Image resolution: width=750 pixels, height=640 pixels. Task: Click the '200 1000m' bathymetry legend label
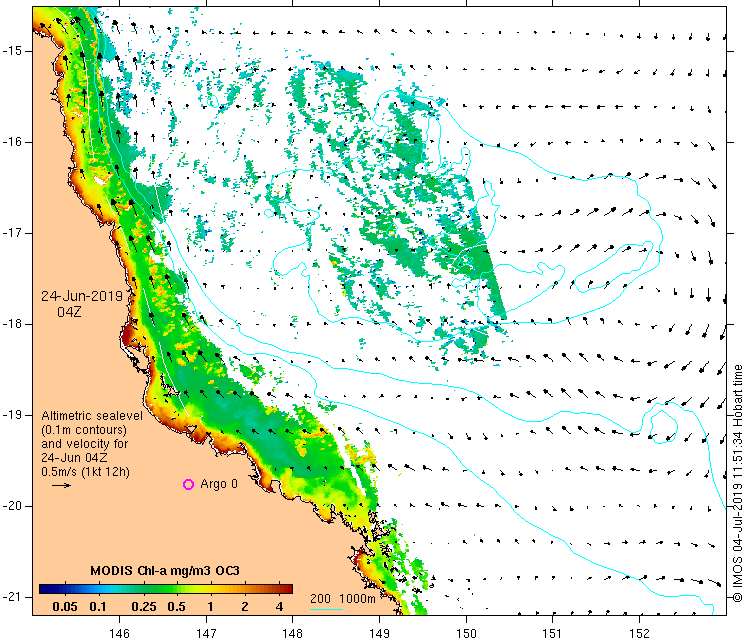pyautogui.click(x=342, y=598)
